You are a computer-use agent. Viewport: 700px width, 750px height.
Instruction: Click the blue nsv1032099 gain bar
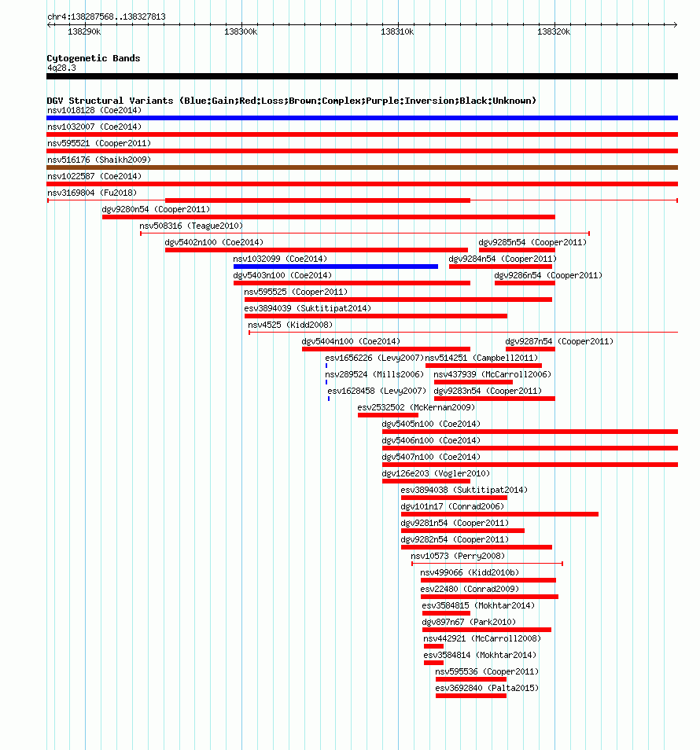(x=335, y=267)
